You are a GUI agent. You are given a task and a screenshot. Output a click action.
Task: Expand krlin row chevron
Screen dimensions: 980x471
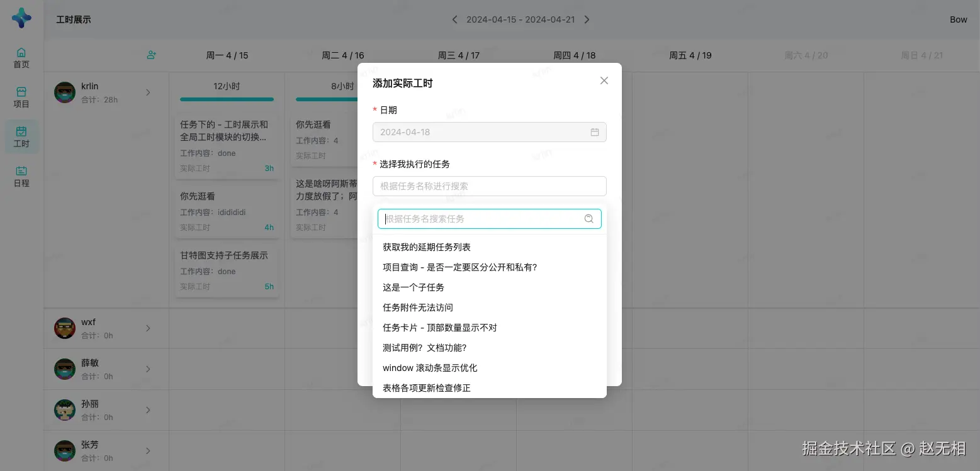pos(149,92)
